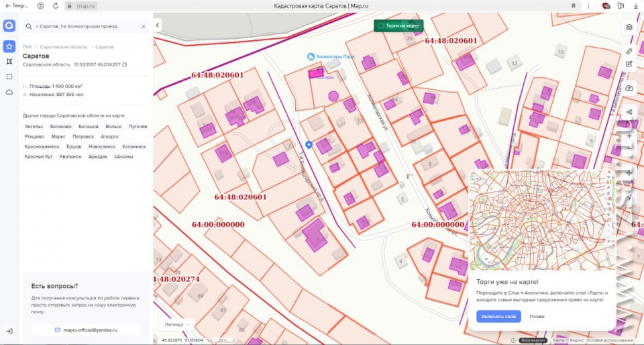The width and height of the screenshot is (644, 345).
Task: Open favorites star in left sidebar
Action: (x=9, y=46)
